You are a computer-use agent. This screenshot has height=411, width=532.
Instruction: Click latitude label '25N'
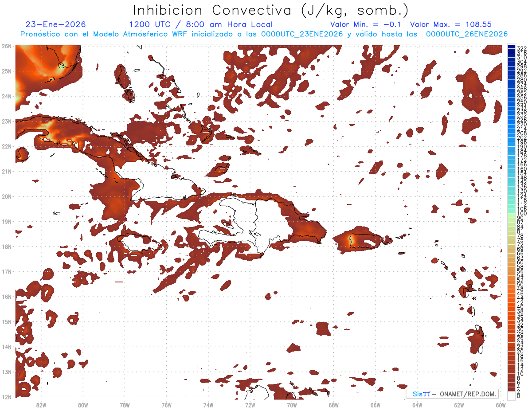tap(7, 71)
